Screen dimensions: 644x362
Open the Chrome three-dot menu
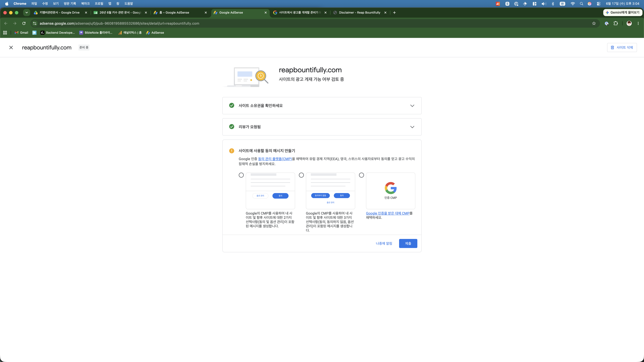638,24
